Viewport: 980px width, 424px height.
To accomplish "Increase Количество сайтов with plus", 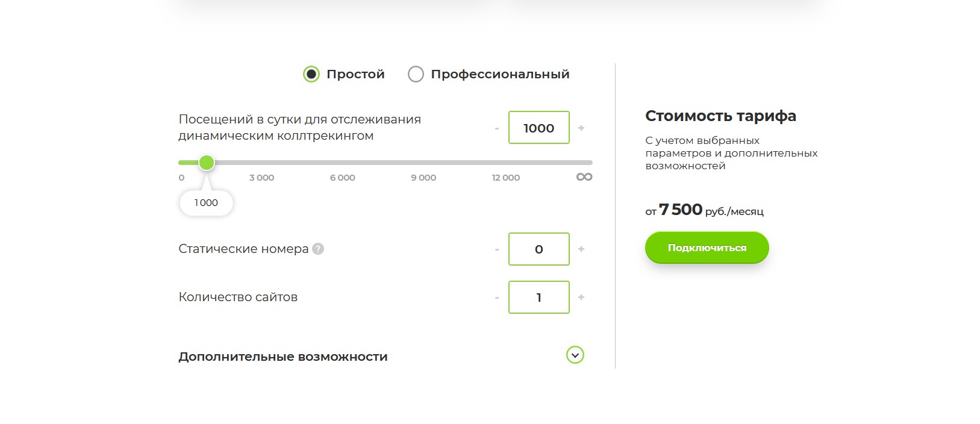I will pyautogui.click(x=581, y=297).
